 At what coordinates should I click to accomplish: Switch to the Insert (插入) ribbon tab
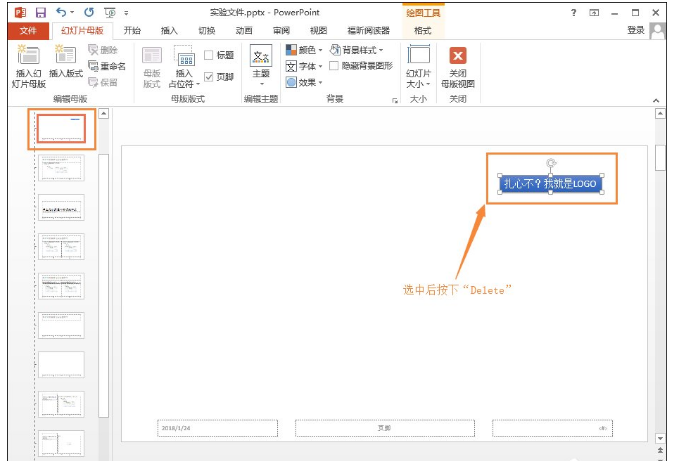(169, 31)
